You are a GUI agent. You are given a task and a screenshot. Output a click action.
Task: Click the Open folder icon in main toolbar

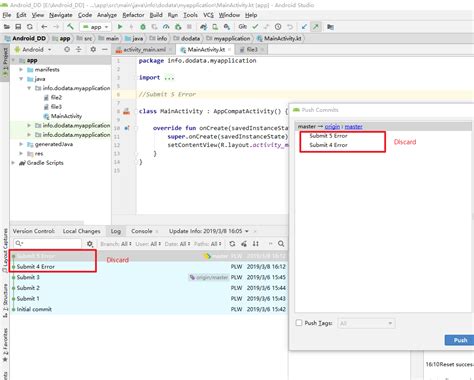tap(7, 27)
